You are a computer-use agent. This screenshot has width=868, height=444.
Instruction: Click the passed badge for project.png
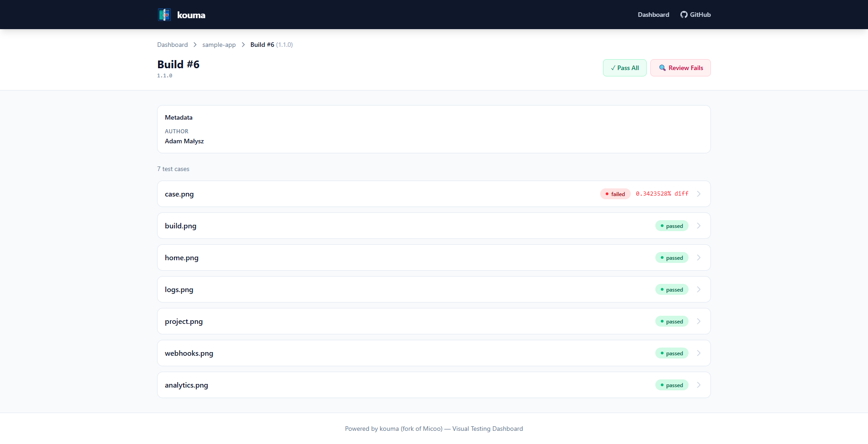672,321
